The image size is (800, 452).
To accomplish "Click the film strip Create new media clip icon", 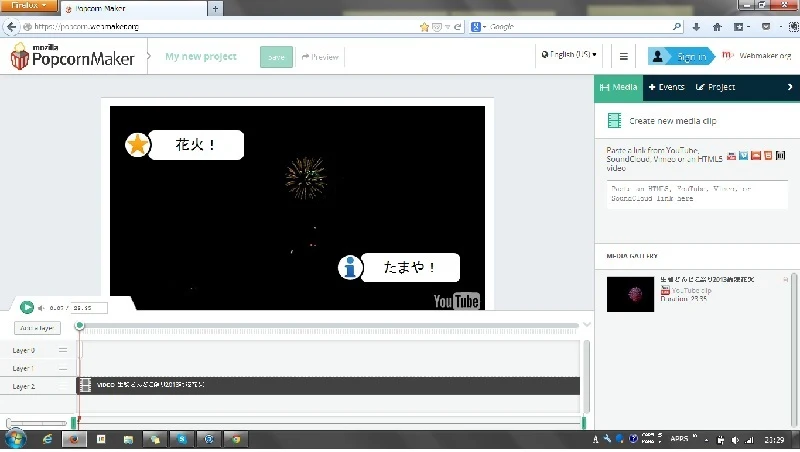I will [614, 121].
